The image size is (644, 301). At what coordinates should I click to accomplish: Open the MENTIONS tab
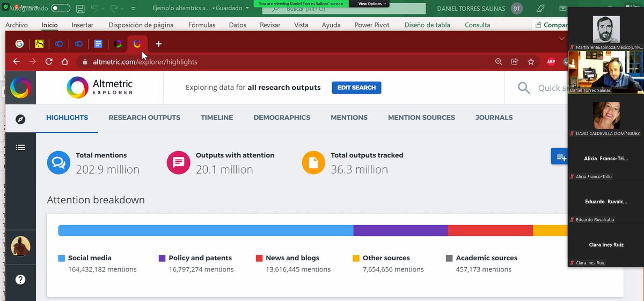tap(349, 117)
